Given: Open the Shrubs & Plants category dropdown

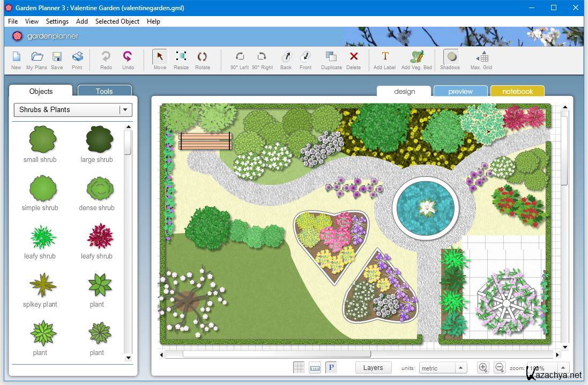Looking at the screenshot, I should pos(125,109).
